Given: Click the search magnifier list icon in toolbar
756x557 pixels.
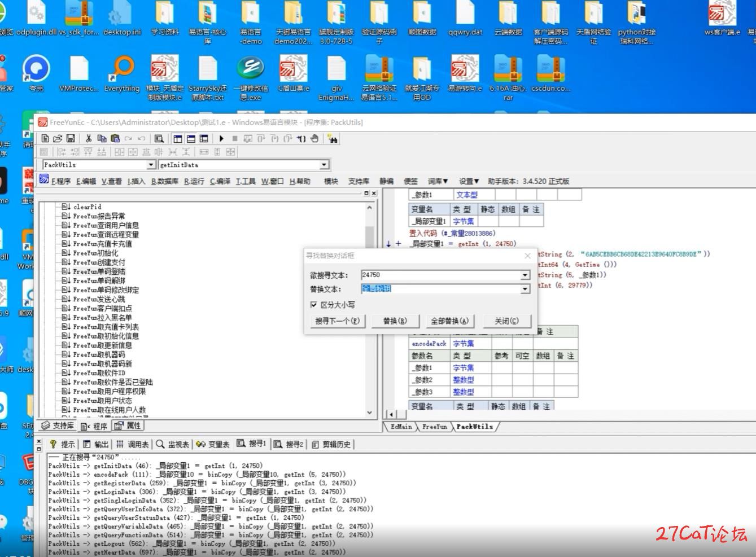Looking at the screenshot, I should pos(159,138).
